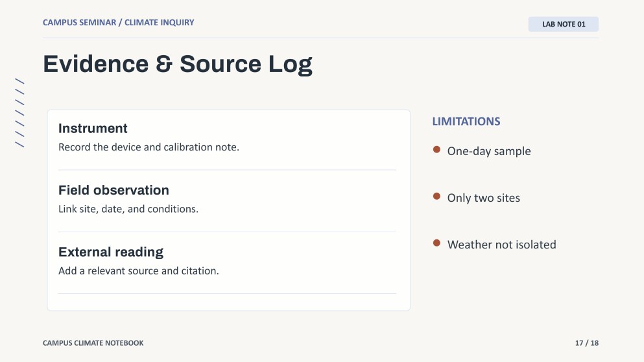Click 'Link site, date, and conditions.'
Screen dimensions: 644x362
128,209
